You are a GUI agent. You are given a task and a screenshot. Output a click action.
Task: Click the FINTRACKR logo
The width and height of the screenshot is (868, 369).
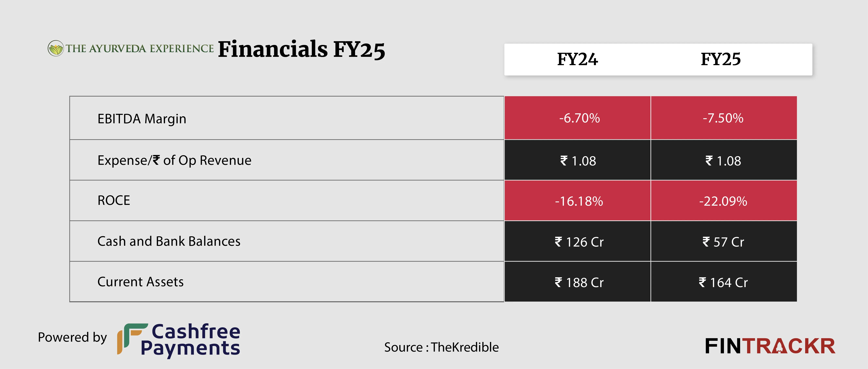[770, 346]
